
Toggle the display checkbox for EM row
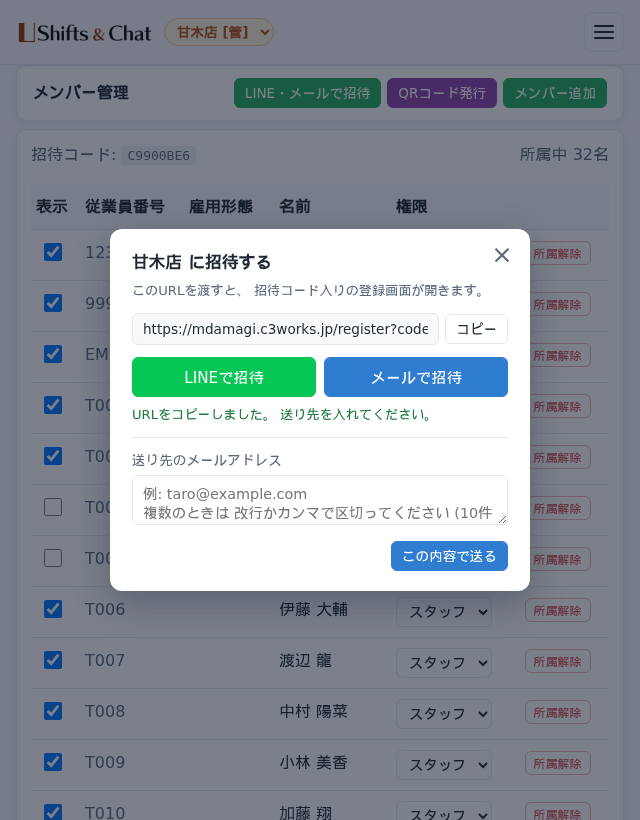click(53, 354)
